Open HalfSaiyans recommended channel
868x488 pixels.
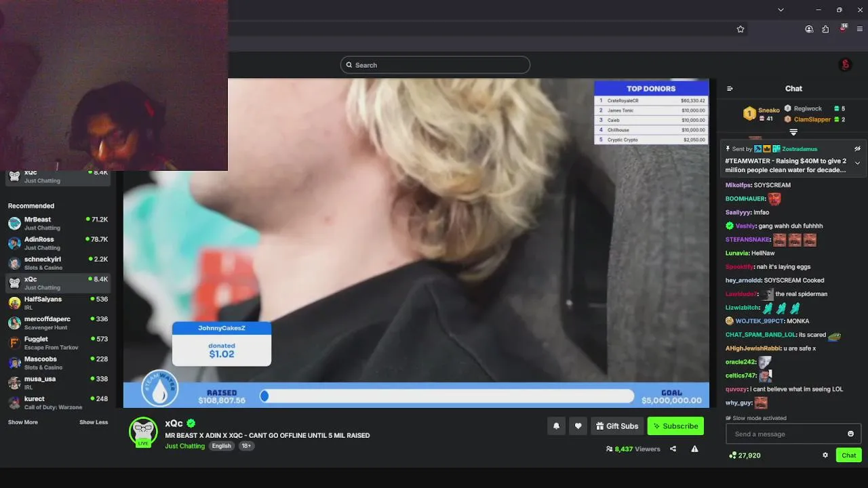point(58,303)
